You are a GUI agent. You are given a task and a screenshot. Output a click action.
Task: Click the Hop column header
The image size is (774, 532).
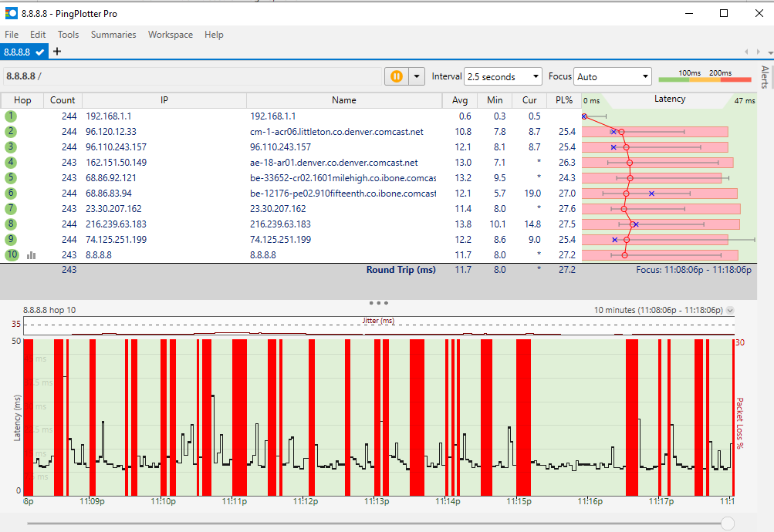pos(22,100)
